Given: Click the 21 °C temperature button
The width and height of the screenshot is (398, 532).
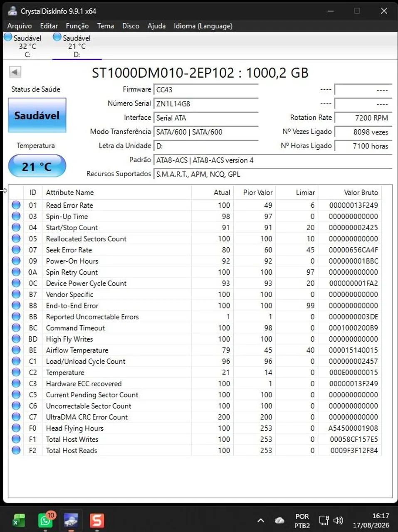Looking at the screenshot, I should click(37, 166).
